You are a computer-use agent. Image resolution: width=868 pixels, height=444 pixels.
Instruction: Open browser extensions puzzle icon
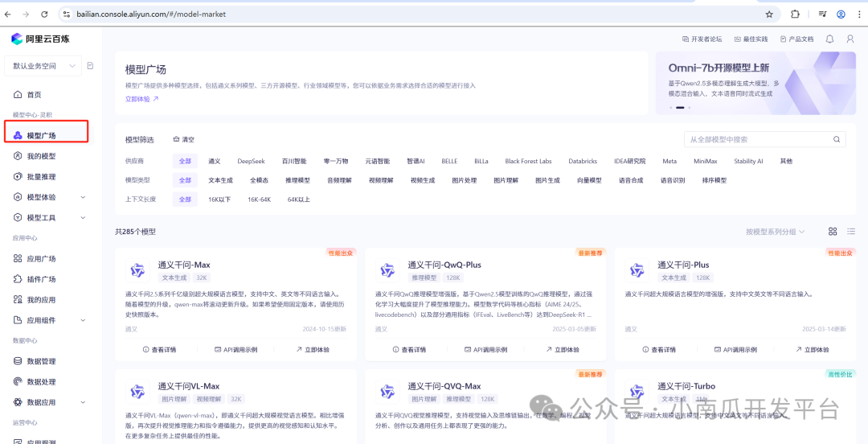(x=795, y=14)
